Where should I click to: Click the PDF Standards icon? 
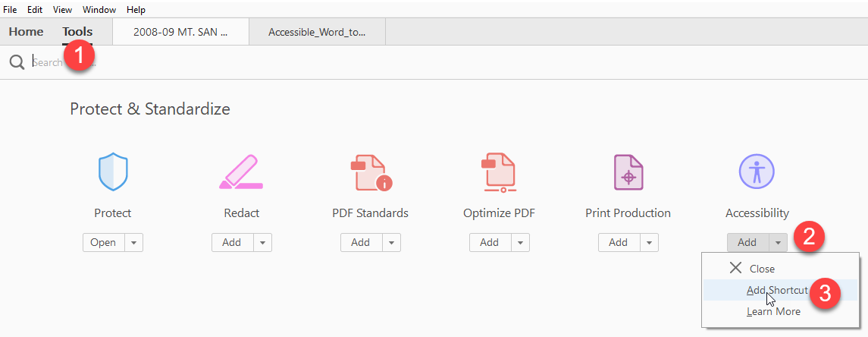370,172
